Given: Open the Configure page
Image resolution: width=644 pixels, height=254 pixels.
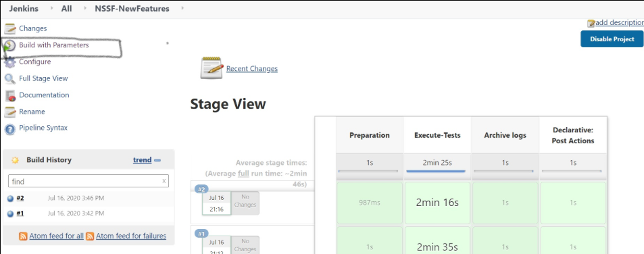Looking at the screenshot, I should tap(35, 61).
